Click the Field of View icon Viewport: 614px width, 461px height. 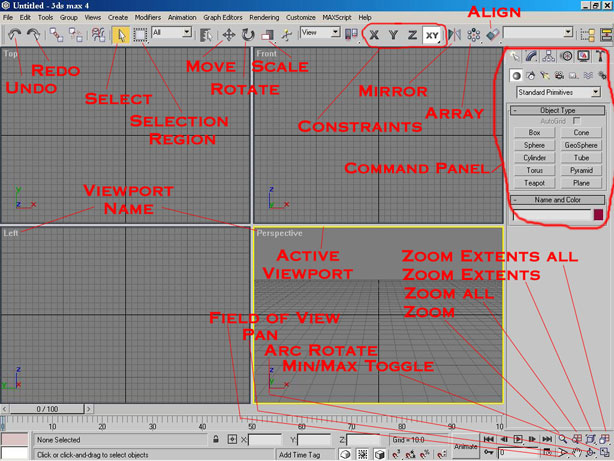pos(562,453)
